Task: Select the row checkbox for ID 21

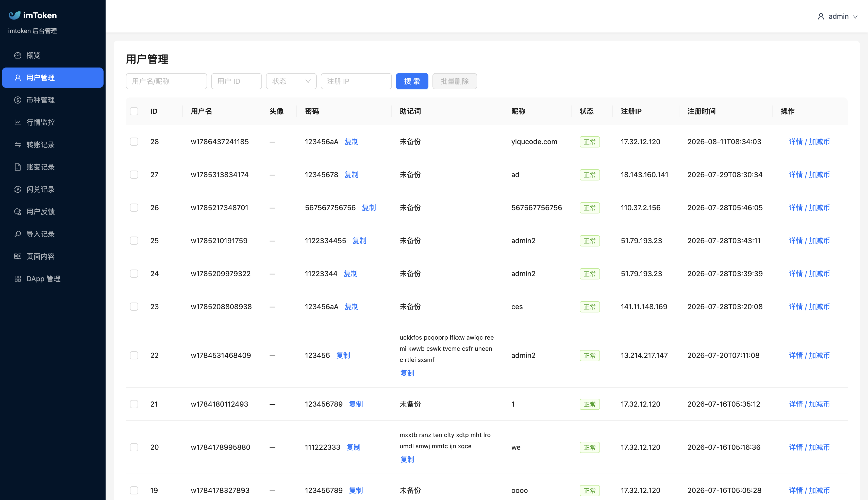Action: (134, 404)
